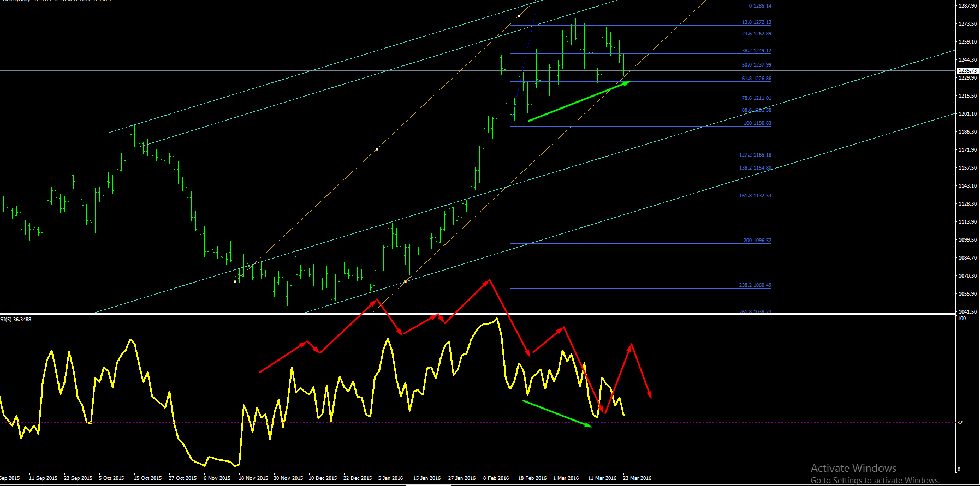Pick the "50.0 1237.99" Fibonacci level label

pyautogui.click(x=756, y=65)
